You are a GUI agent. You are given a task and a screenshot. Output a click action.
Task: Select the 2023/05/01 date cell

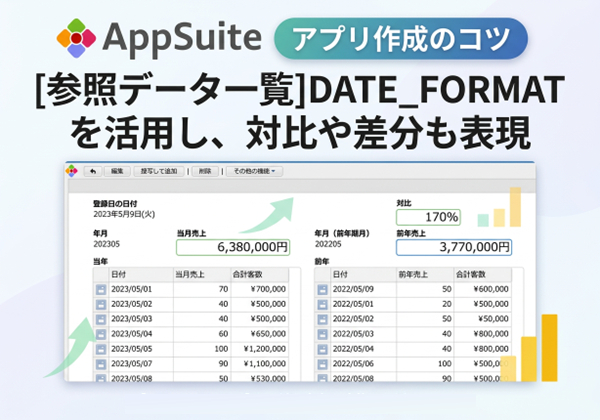click(x=141, y=290)
